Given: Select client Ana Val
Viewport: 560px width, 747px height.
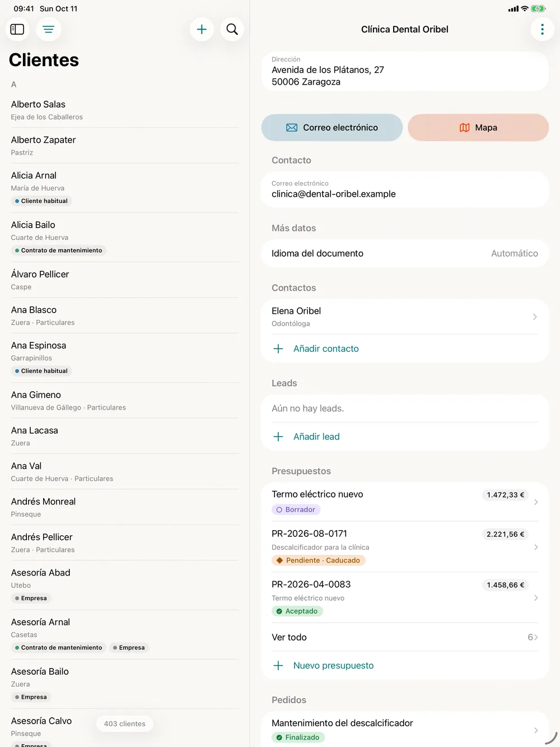Looking at the screenshot, I should click(125, 472).
